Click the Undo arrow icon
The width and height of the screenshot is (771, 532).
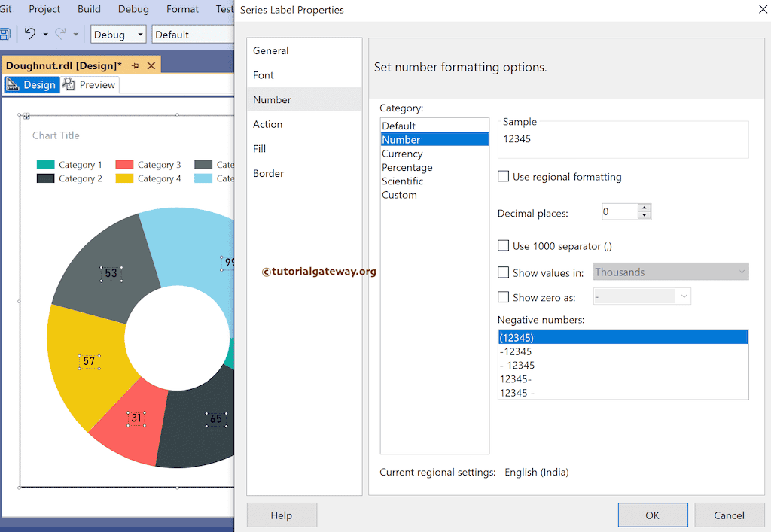(30, 34)
